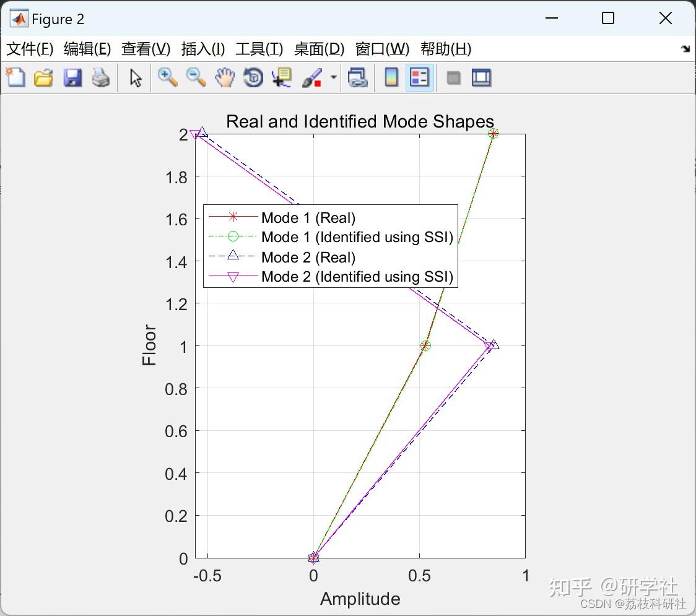Open a figure file
Screen dimensions: 696x616
tap(43, 77)
